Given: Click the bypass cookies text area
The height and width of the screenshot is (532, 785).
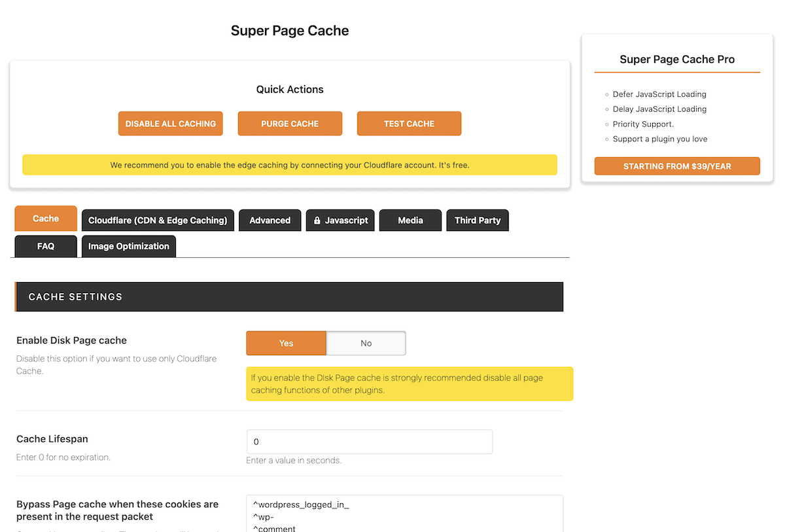Looking at the screenshot, I should (405, 514).
